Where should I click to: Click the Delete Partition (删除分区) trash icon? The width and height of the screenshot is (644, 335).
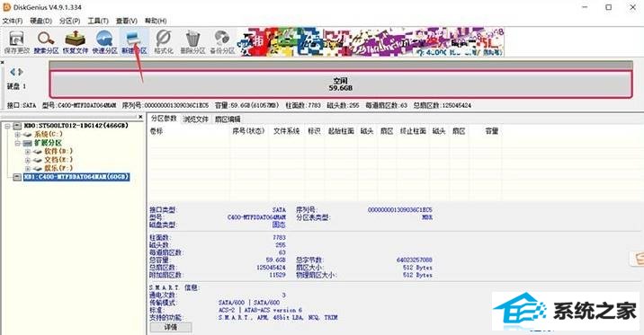coord(192,42)
